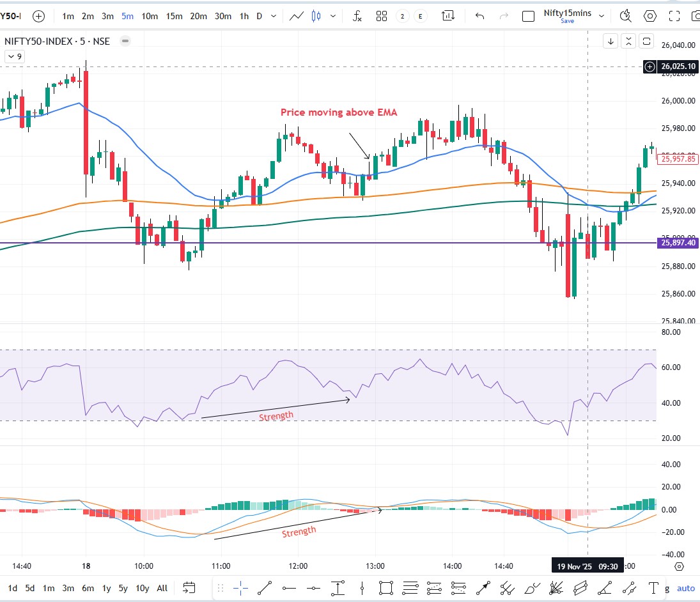Image resolution: width=700 pixels, height=602 pixels.
Task: Click the undo arrow
Action: pyautogui.click(x=479, y=17)
